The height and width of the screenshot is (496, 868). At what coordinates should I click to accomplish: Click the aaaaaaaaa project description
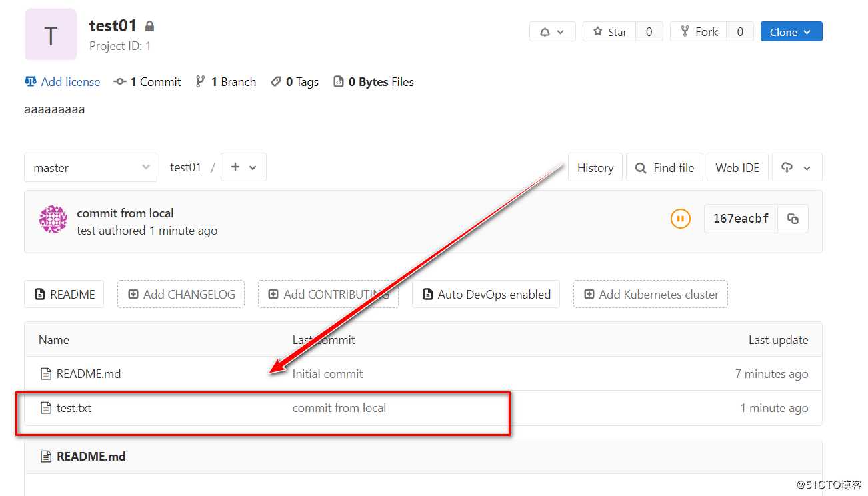click(55, 109)
